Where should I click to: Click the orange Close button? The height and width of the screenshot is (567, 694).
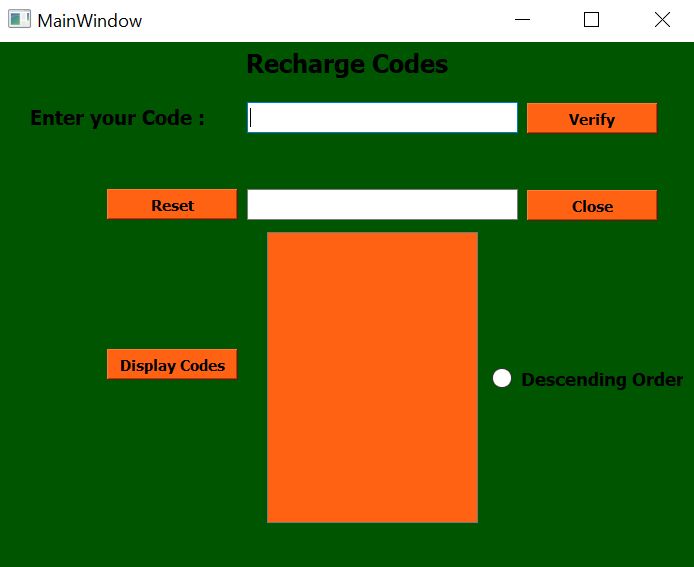click(592, 205)
